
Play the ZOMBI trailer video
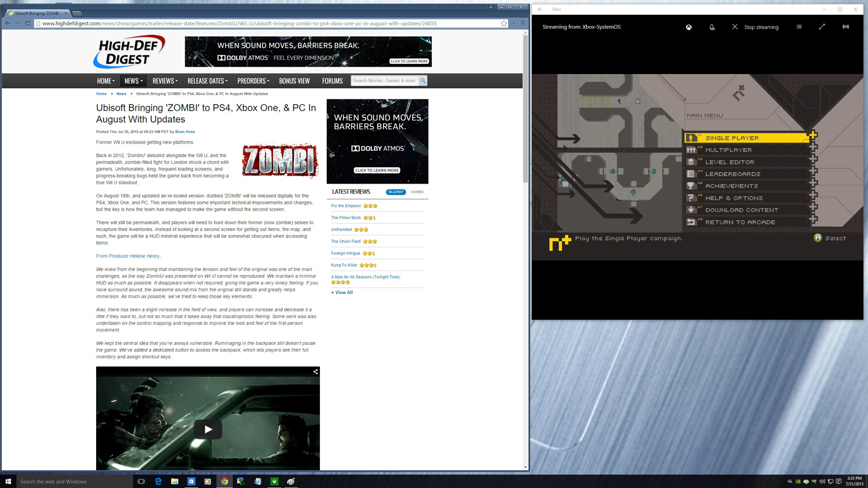[x=208, y=429]
